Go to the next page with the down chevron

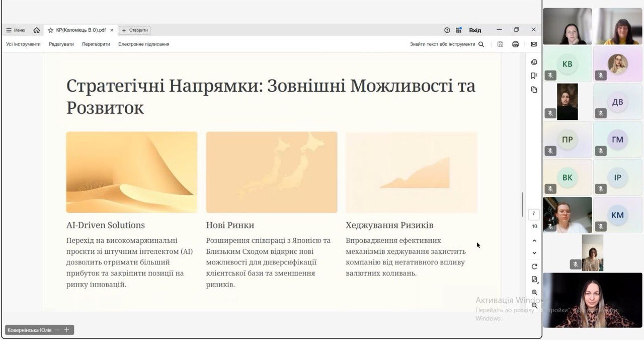534,253
